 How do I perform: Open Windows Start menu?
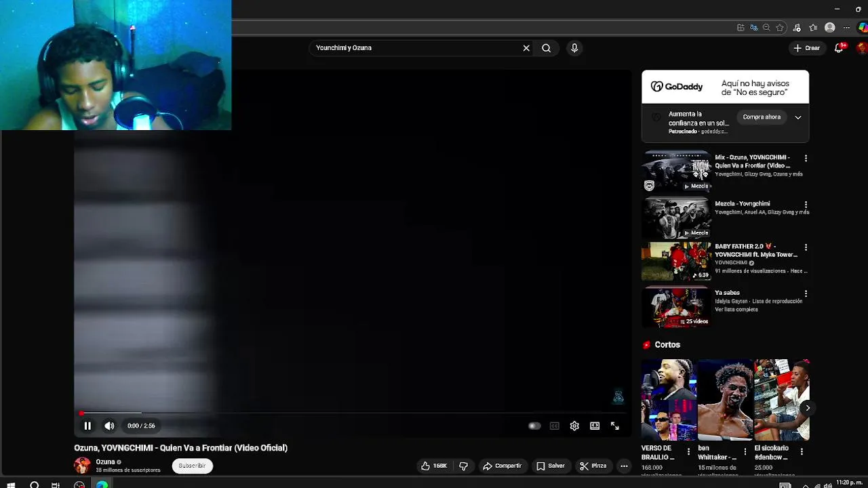pos(11,485)
